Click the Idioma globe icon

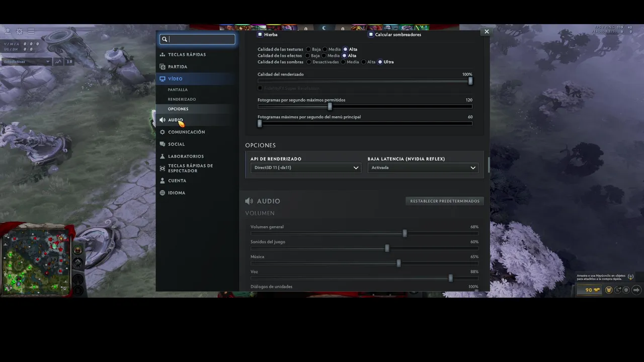click(163, 193)
